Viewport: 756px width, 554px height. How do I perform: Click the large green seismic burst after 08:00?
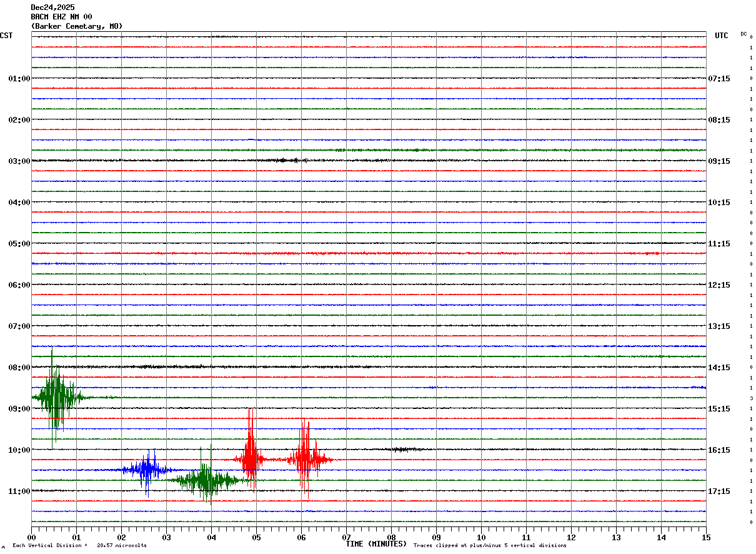[57, 397]
